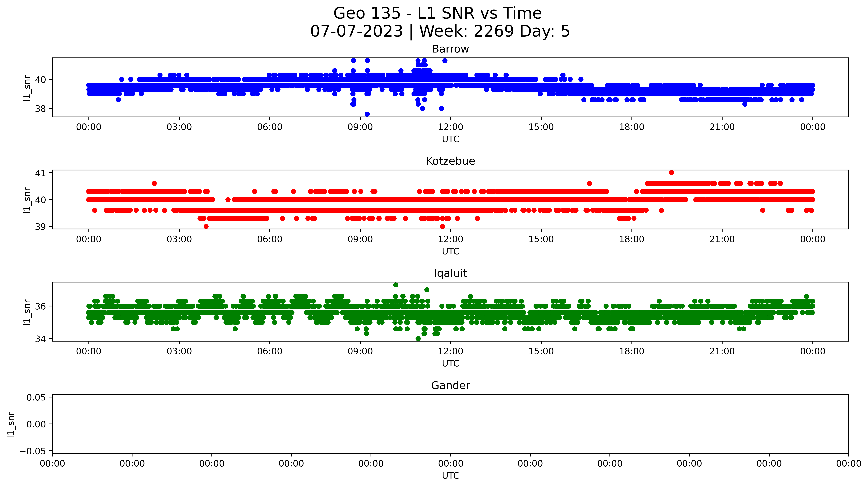Click the '21:00' tick under the Barrow plot

pyautogui.click(x=722, y=127)
